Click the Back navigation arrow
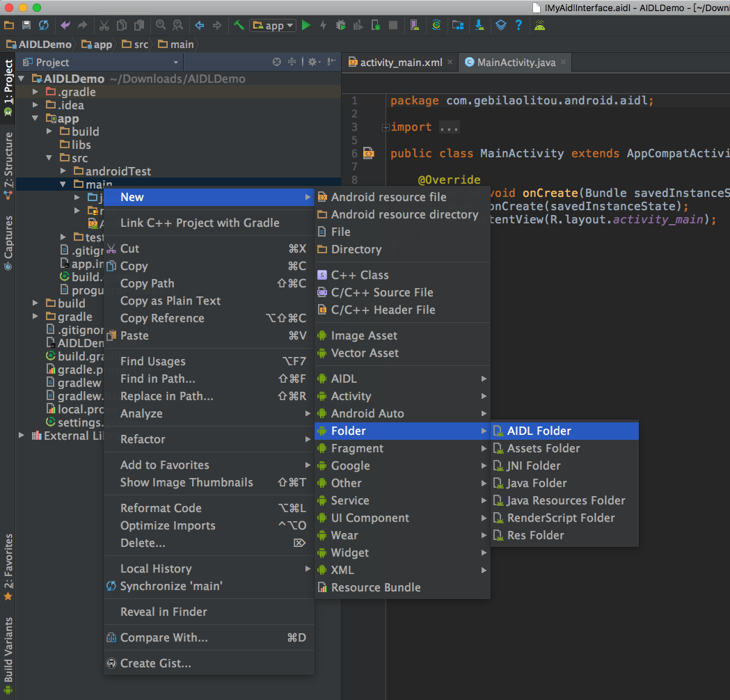 (200, 25)
